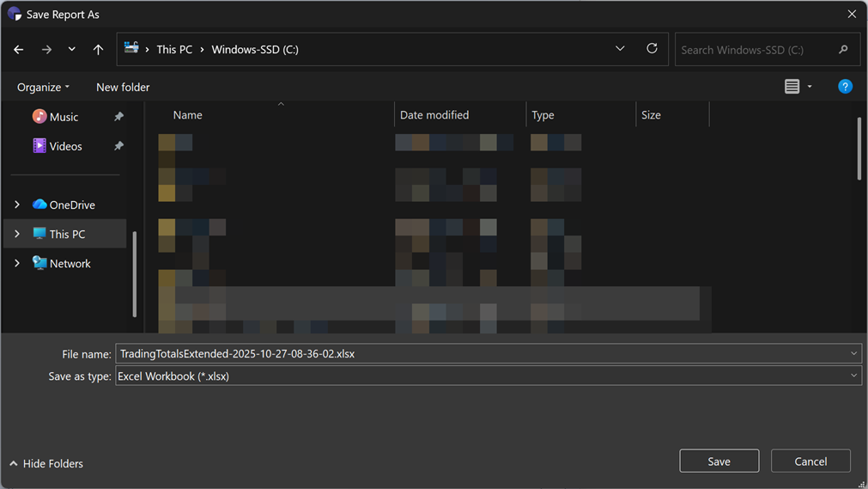Expand the OneDrive tree node
The image size is (868, 489).
click(x=17, y=205)
